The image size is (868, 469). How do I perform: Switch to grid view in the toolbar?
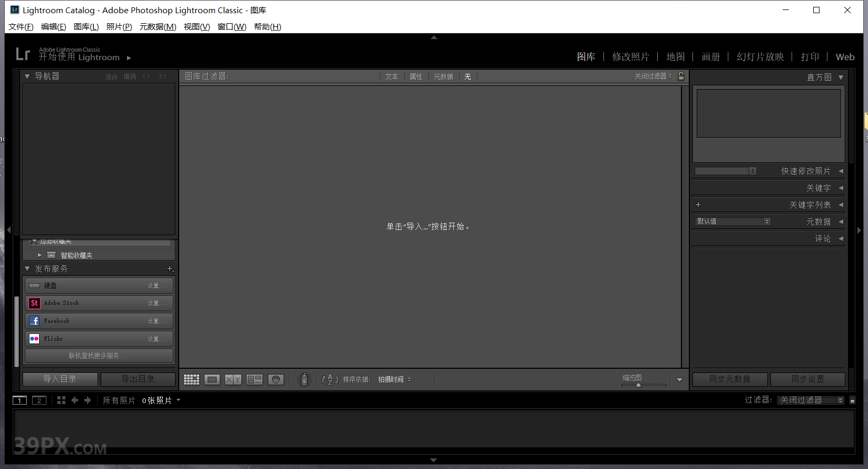tap(191, 379)
